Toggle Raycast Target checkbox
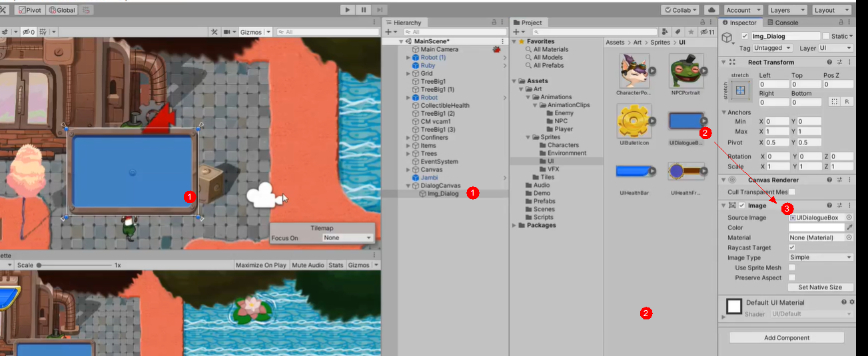The width and height of the screenshot is (868, 356). tap(792, 248)
